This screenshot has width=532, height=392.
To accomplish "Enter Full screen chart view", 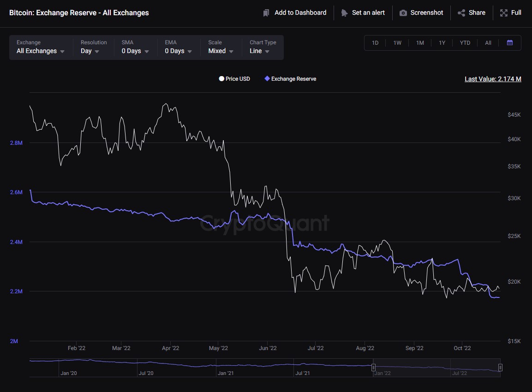I will coord(503,12).
